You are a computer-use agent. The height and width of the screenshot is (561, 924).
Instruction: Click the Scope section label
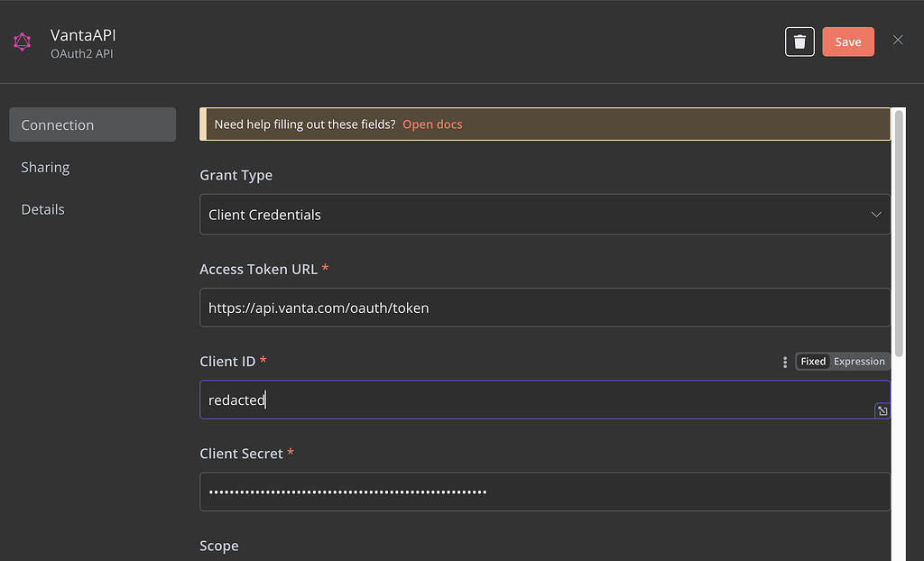point(218,546)
